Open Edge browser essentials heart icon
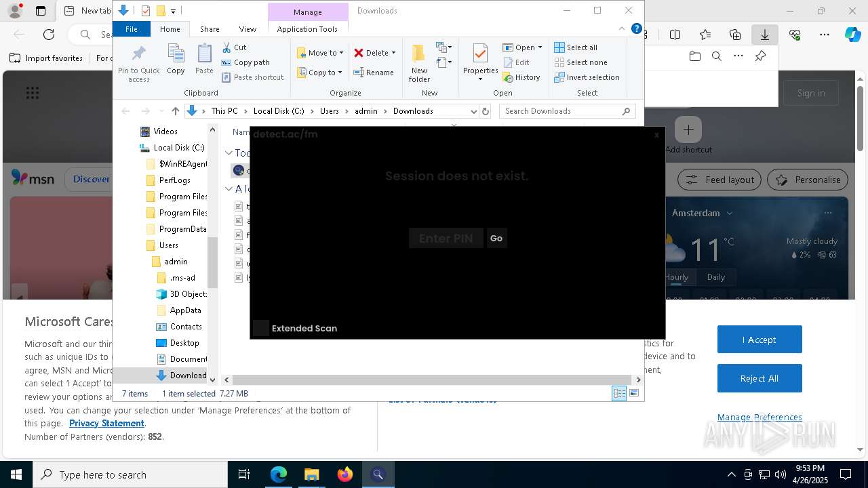The height and width of the screenshot is (488, 868). [795, 35]
